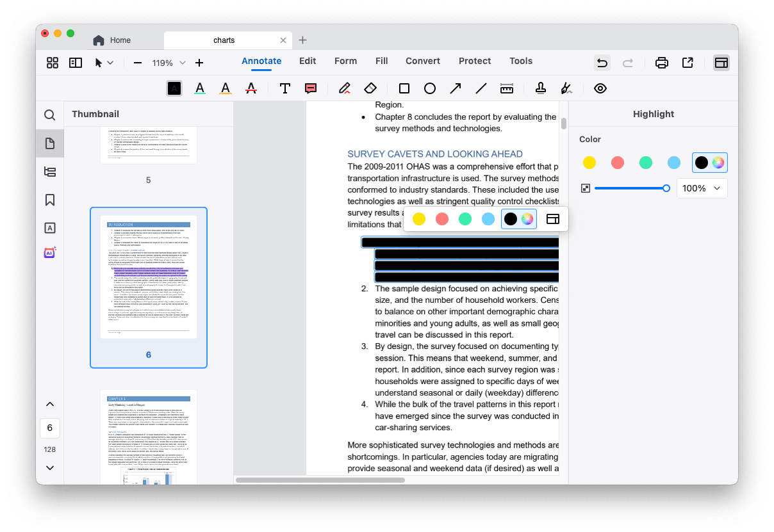Select the Stamp tool
The image size is (774, 532).
[x=540, y=88]
